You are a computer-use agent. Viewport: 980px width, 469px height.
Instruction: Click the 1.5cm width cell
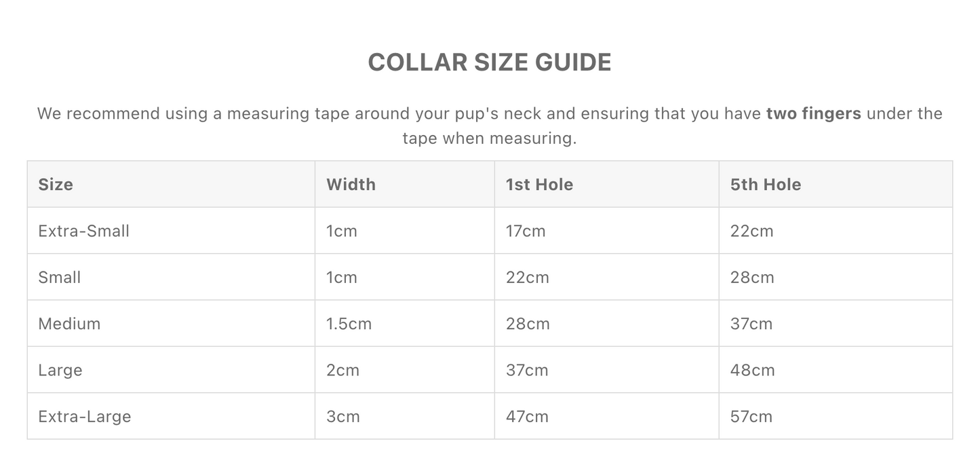(349, 324)
